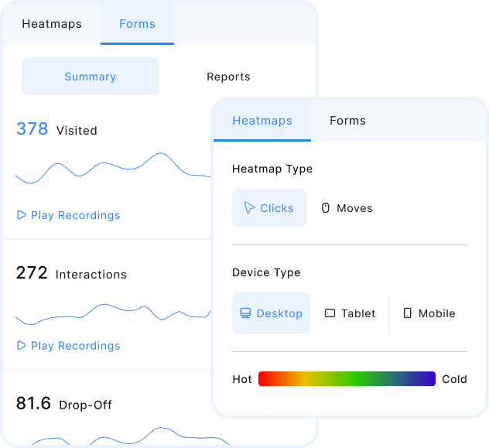Click the monitor icon beside Desktop
This screenshot has width=489, height=448.
tap(245, 313)
